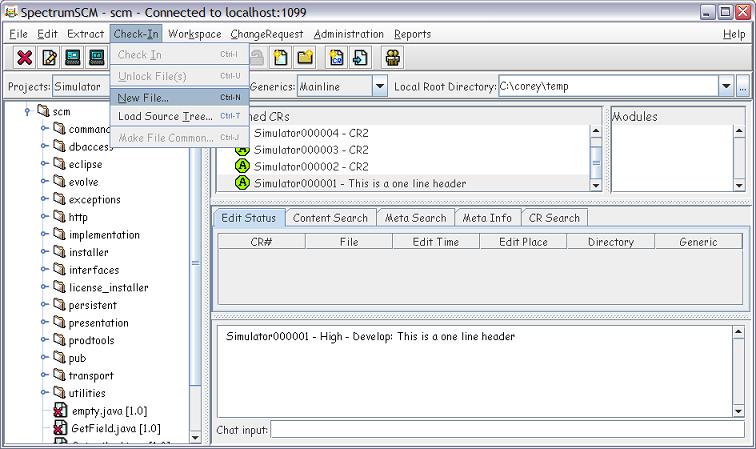Click the A status icon for Simulator000003
Image resolution: width=756 pixels, height=449 pixels.
pos(242,150)
